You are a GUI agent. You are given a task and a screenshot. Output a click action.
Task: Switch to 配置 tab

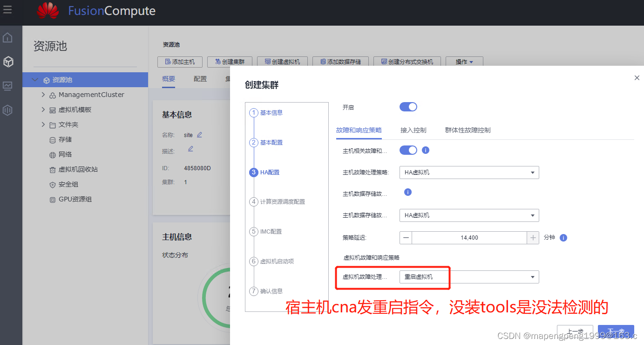pyautogui.click(x=200, y=79)
